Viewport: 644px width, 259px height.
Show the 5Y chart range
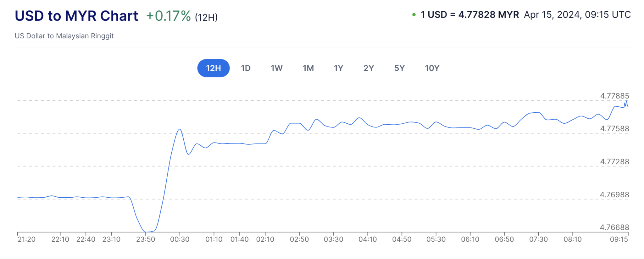pyautogui.click(x=399, y=68)
